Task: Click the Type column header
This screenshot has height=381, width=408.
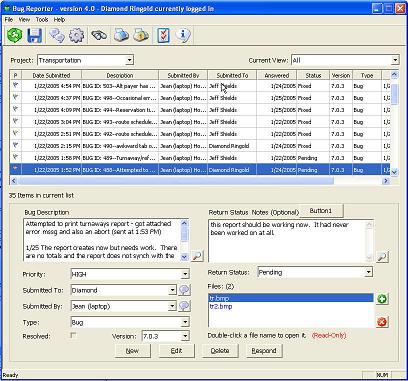Action: coord(367,75)
